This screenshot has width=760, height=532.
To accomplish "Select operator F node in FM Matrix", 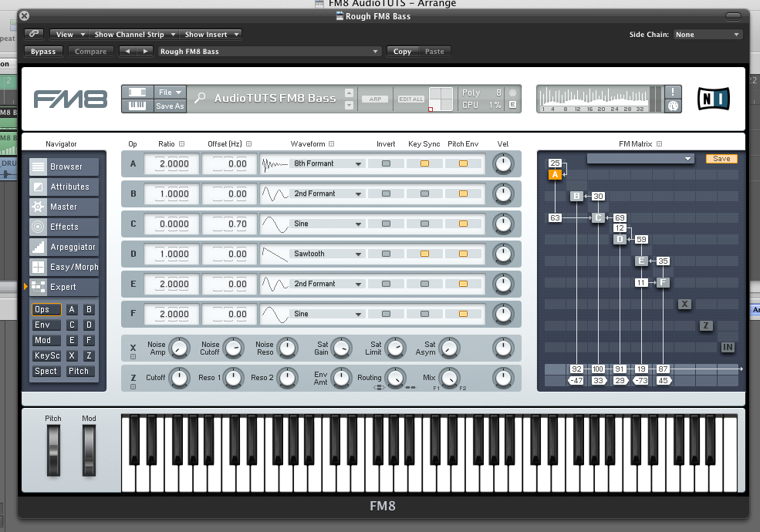I will click(x=663, y=282).
